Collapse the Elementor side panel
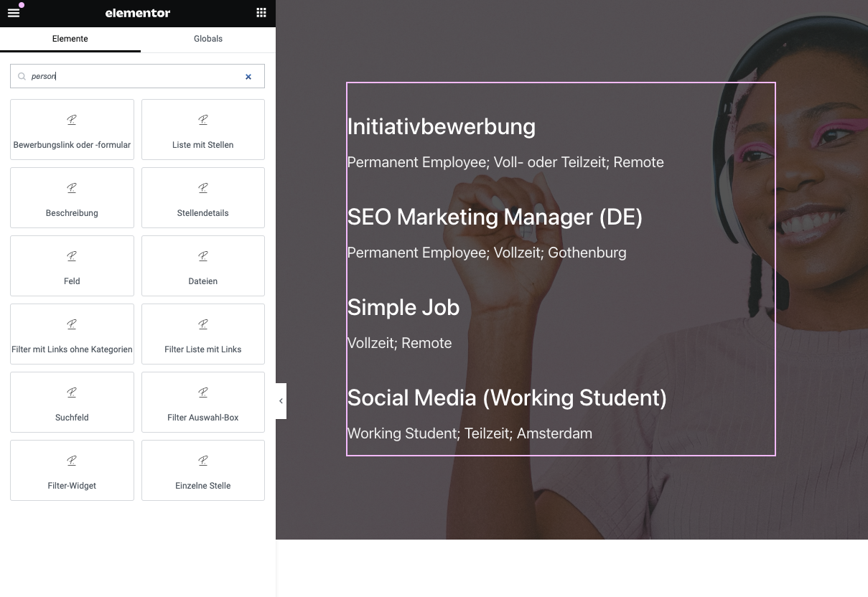Viewport: 868px width, 597px height. pyautogui.click(x=281, y=401)
